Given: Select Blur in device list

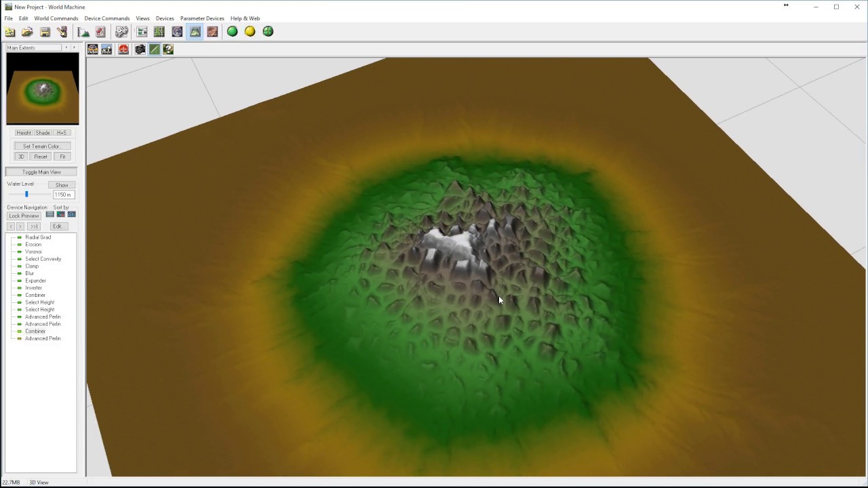Looking at the screenshot, I should point(29,273).
